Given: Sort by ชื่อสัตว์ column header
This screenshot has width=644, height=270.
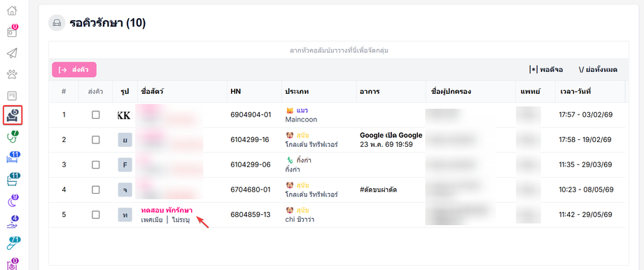Looking at the screenshot, I should point(152,92).
